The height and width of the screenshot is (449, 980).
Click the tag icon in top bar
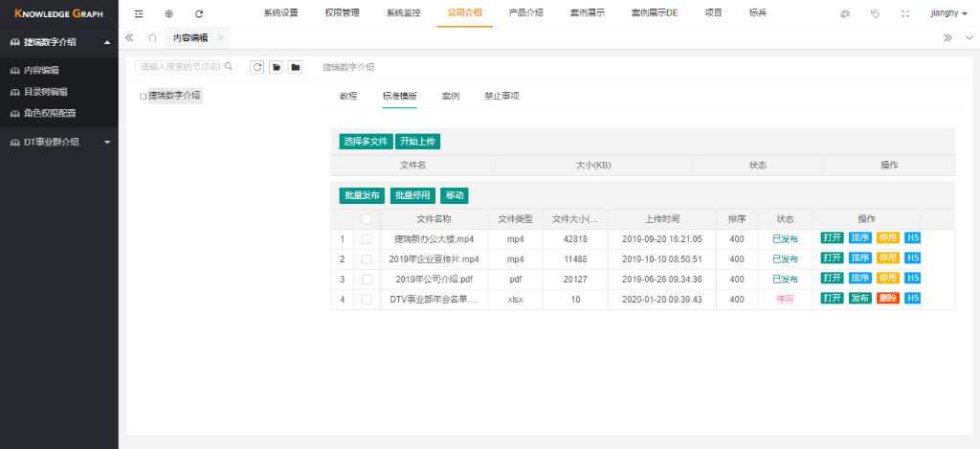click(x=875, y=14)
